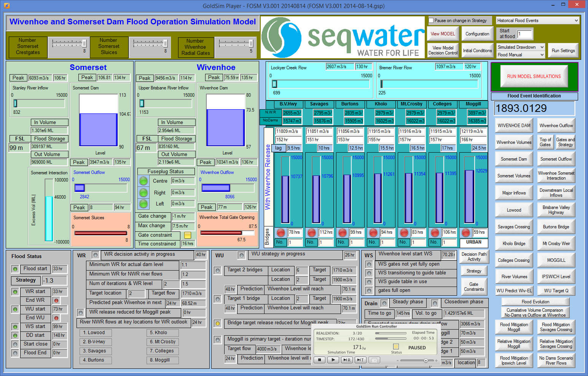
Task: Click green indicator beside Flood start
Action: (15, 269)
